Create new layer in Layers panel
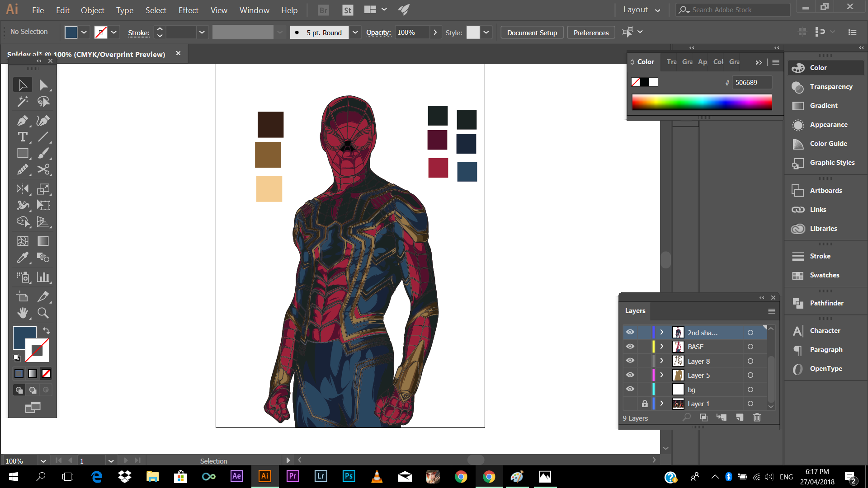 (740, 418)
